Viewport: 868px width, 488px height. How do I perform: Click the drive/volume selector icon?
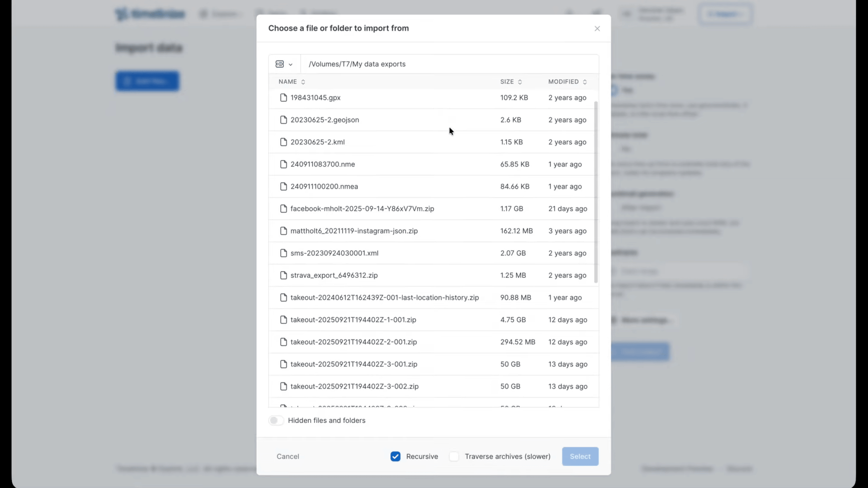tap(279, 64)
